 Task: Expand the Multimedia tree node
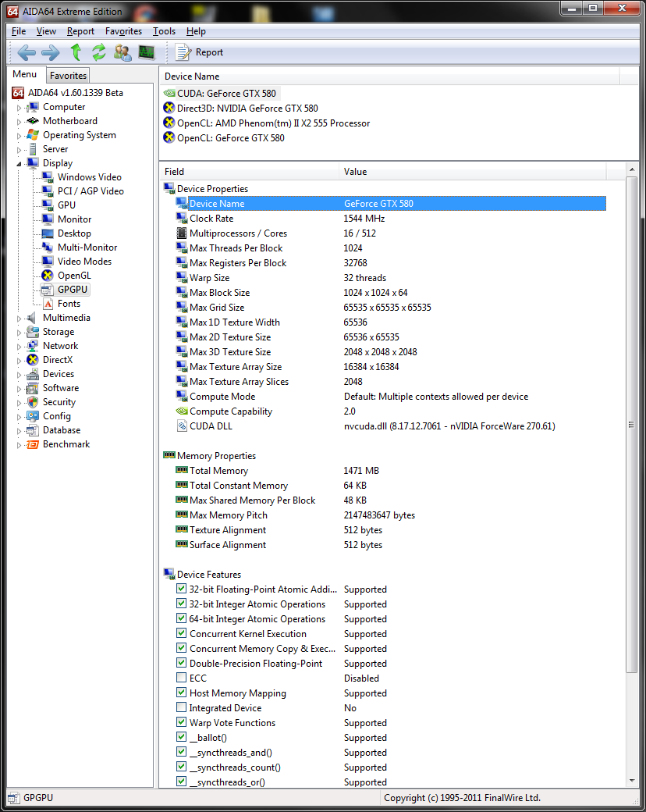coord(20,319)
